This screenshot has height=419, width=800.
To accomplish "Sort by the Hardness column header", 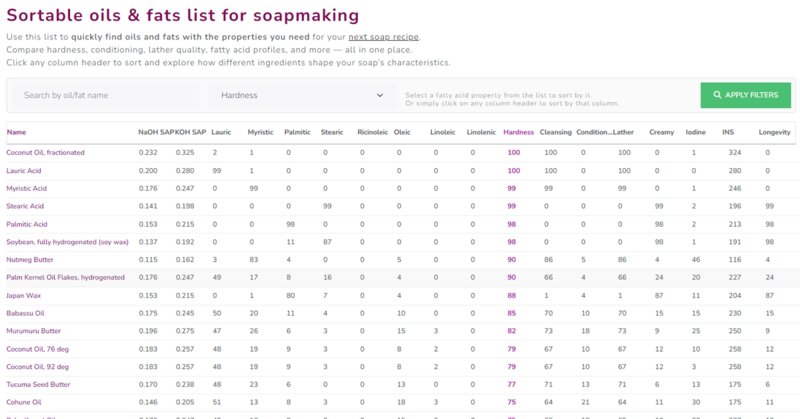I will pyautogui.click(x=518, y=132).
